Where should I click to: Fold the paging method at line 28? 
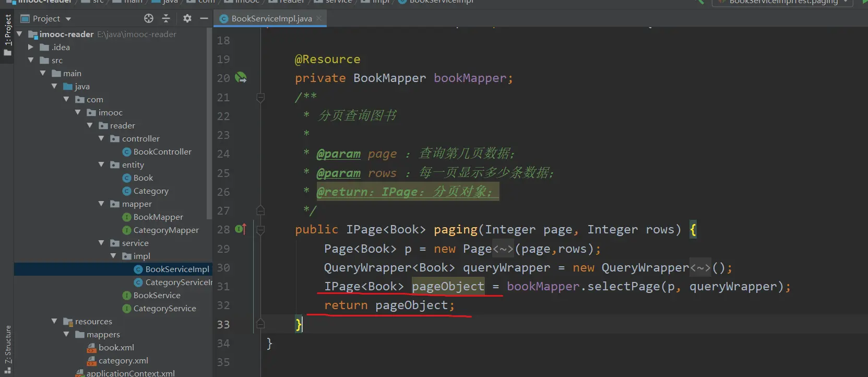[x=260, y=229]
